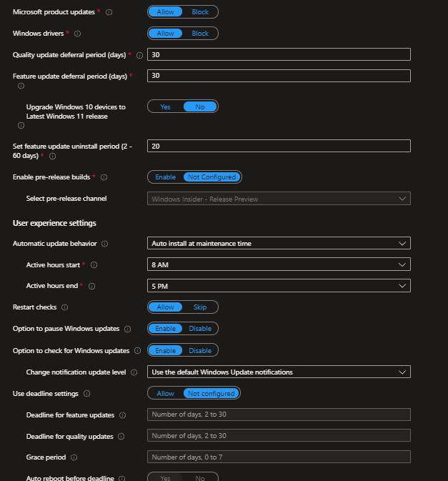Open info tooltip for Restart checks

coord(65,307)
